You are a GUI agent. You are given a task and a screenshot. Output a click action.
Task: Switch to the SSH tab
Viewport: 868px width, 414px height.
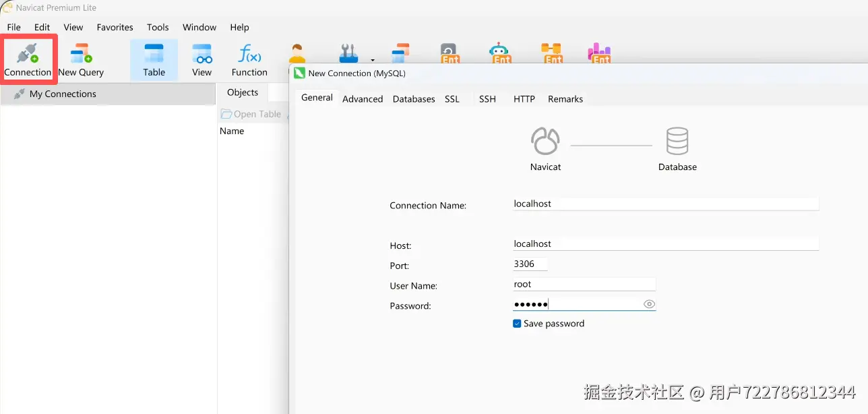487,98
